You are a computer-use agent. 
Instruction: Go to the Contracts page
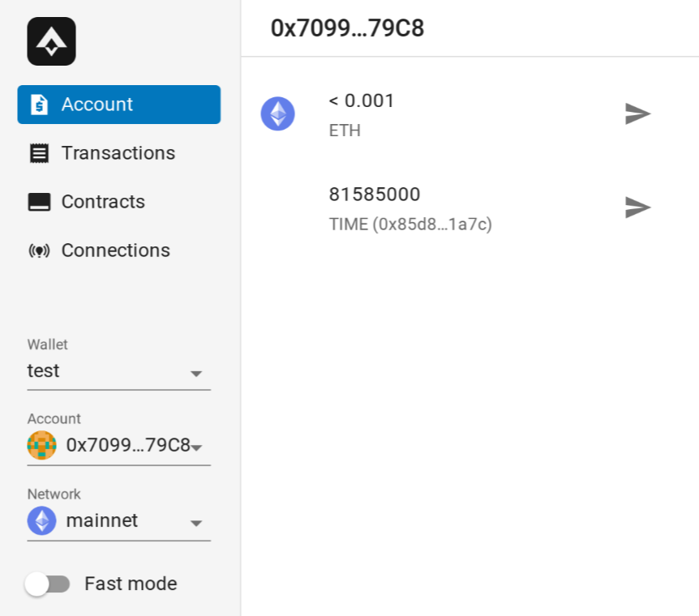[103, 202]
